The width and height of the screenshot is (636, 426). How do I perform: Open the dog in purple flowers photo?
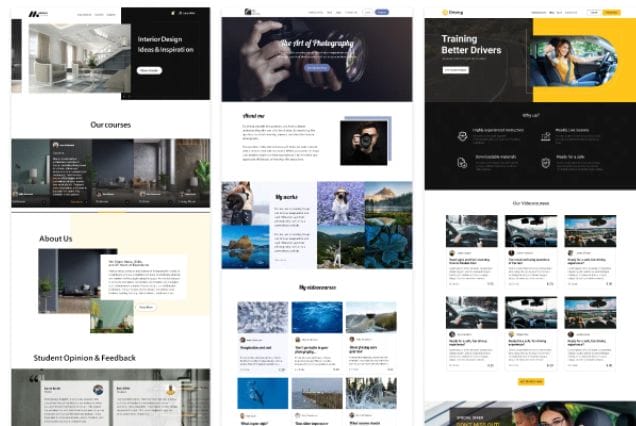(x=341, y=203)
